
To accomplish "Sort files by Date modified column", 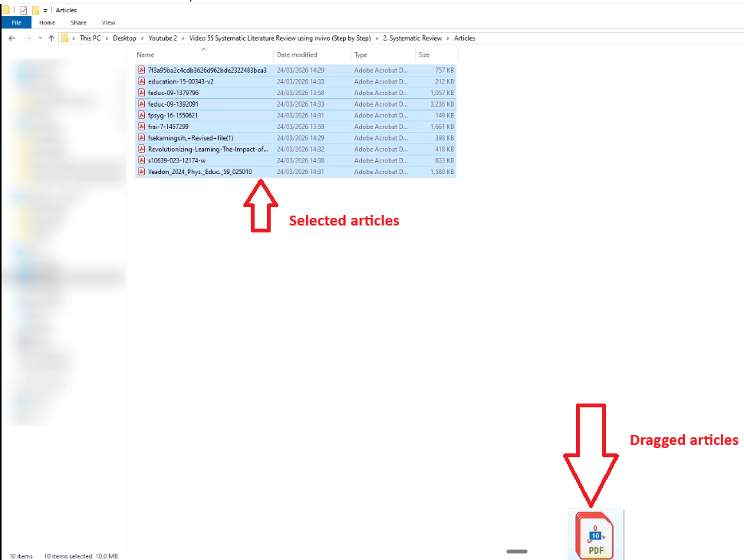I will point(311,54).
